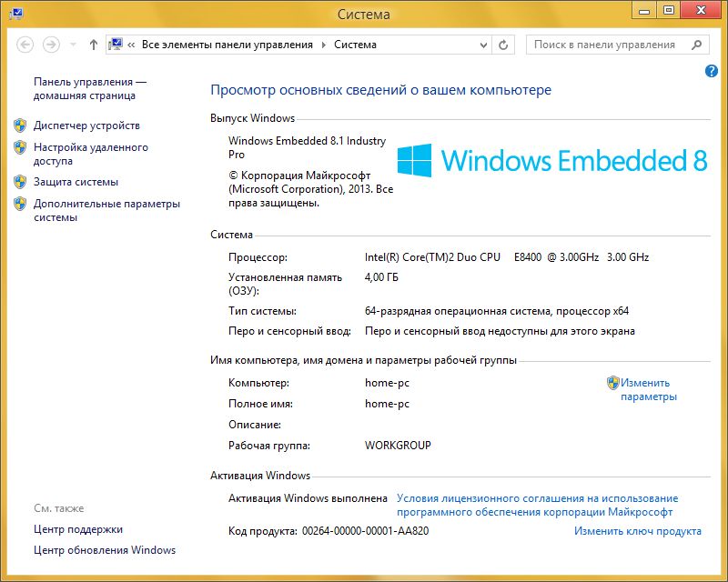Click 'Изменить ключ продукта' link
Screen dimensions: 728x582
coord(638,531)
